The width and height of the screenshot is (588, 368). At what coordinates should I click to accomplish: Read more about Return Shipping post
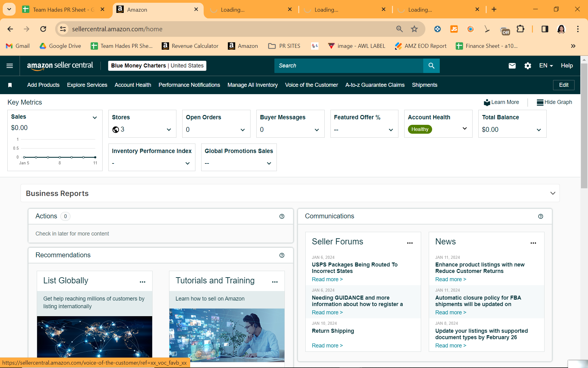pos(327,346)
